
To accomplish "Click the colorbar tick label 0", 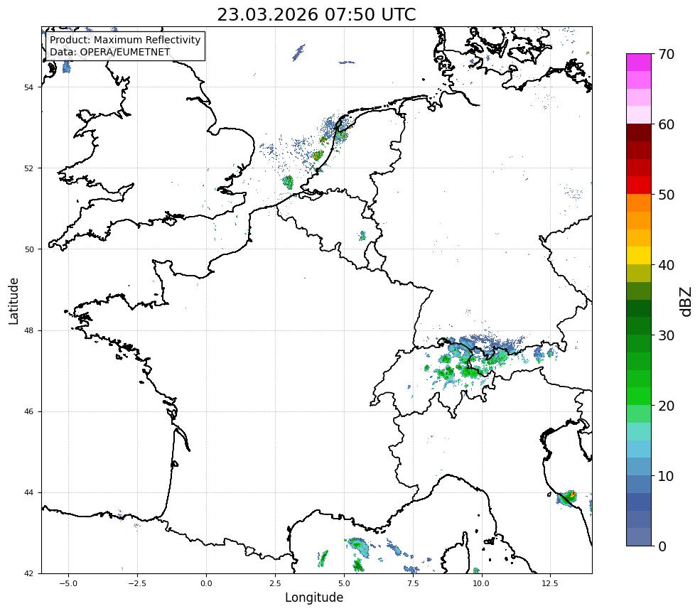I will coord(662,546).
